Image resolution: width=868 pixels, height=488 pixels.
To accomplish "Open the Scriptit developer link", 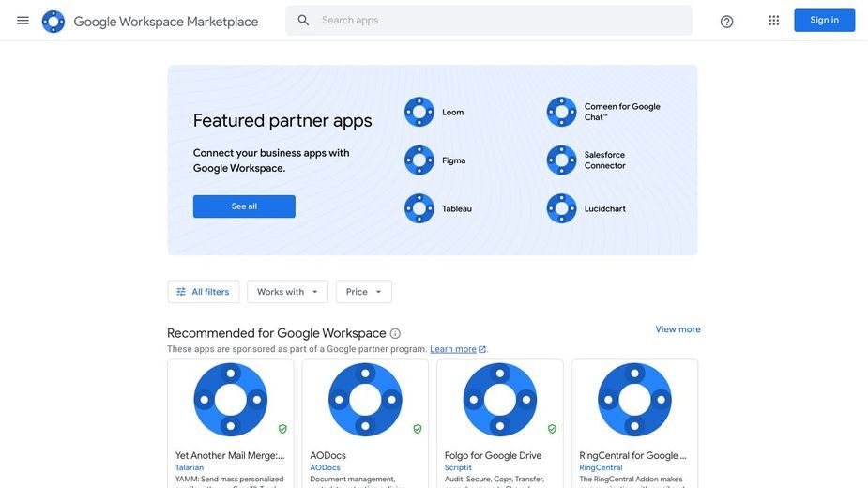I will 458,467.
